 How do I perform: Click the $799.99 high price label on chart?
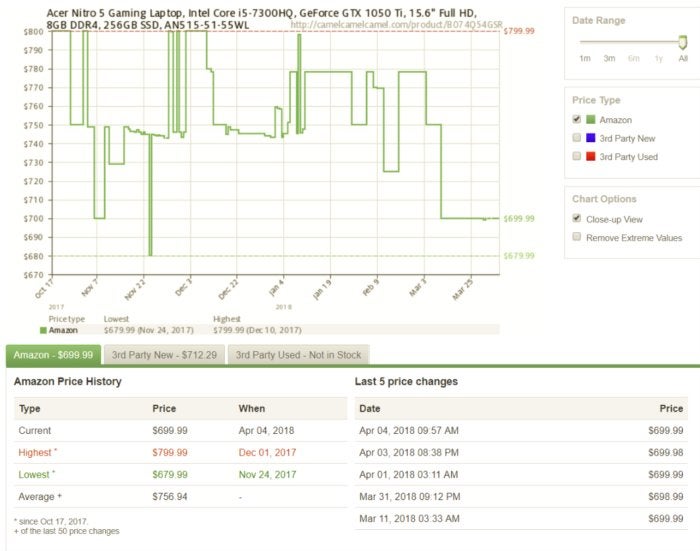click(x=519, y=31)
